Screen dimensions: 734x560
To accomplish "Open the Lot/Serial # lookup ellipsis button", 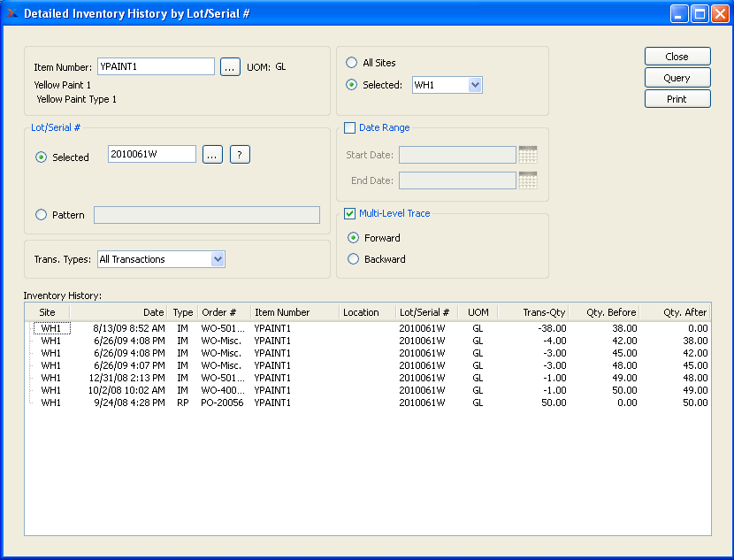I will click(x=212, y=155).
